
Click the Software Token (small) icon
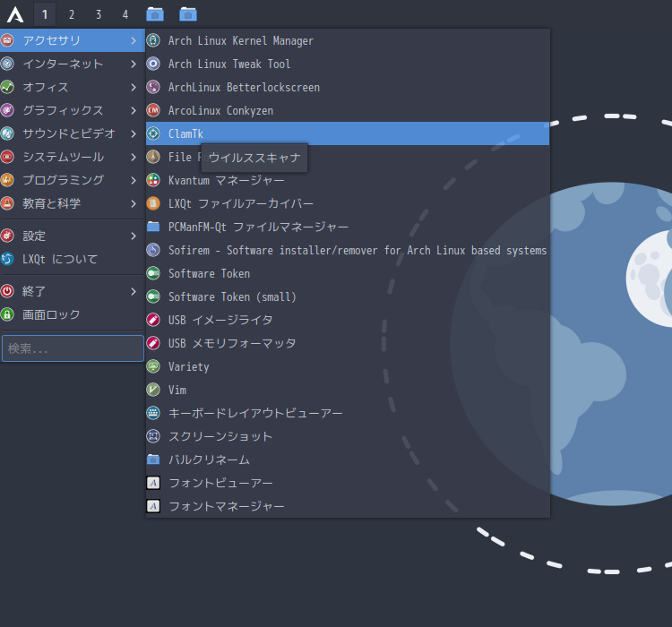point(153,296)
